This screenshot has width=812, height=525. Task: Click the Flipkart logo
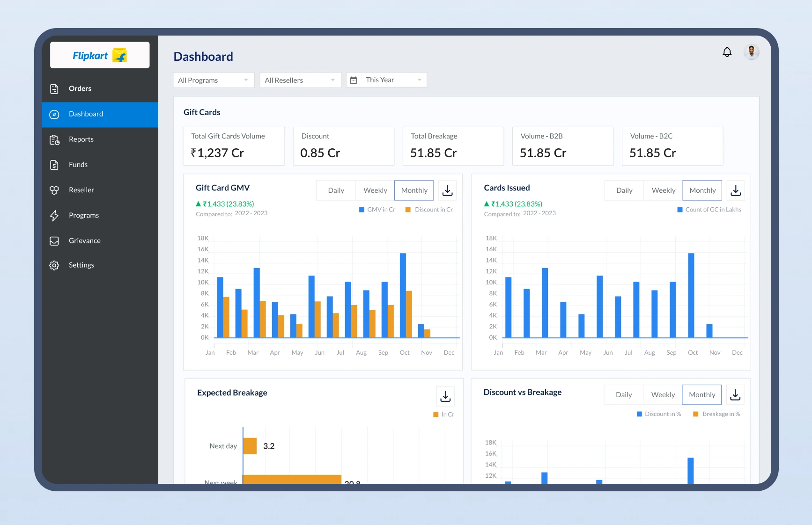pos(100,55)
